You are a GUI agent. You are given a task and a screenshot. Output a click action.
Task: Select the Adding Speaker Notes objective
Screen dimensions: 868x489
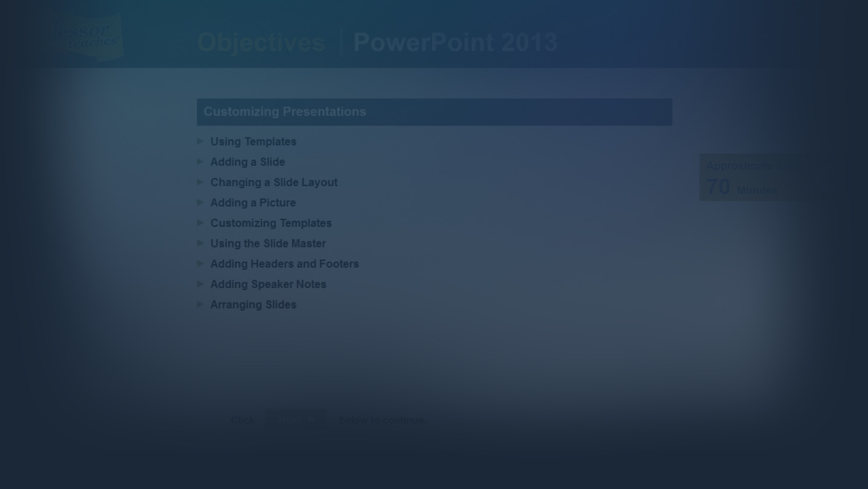coord(268,284)
